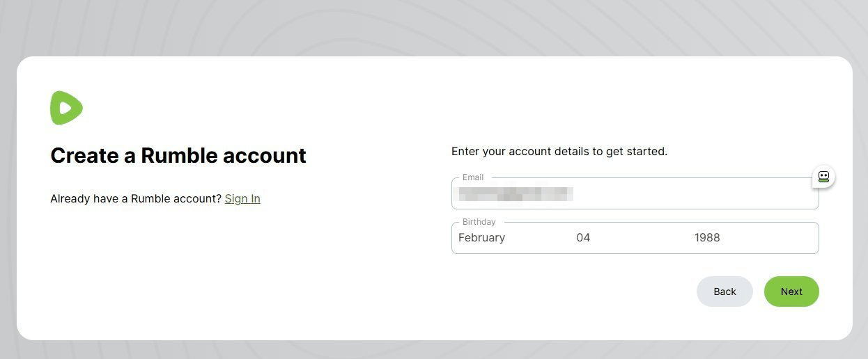Click the green Rumble logo icon
Viewport: 868px width, 359px height.
pos(66,108)
